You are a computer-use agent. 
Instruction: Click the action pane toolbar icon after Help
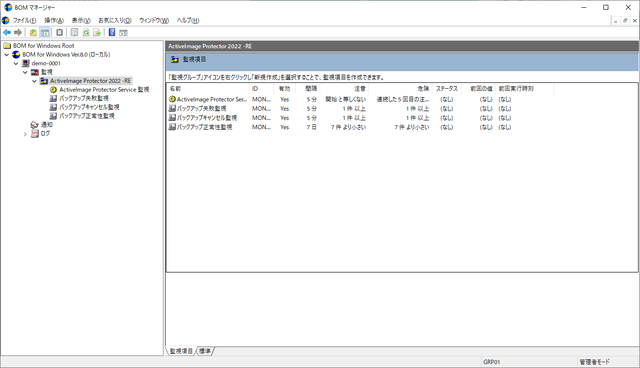(123, 33)
